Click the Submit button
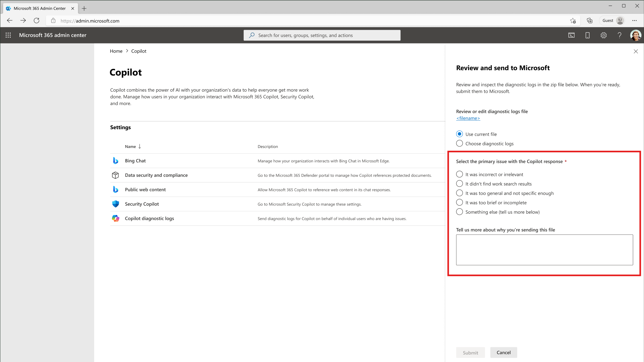644x362 pixels. 470,352
